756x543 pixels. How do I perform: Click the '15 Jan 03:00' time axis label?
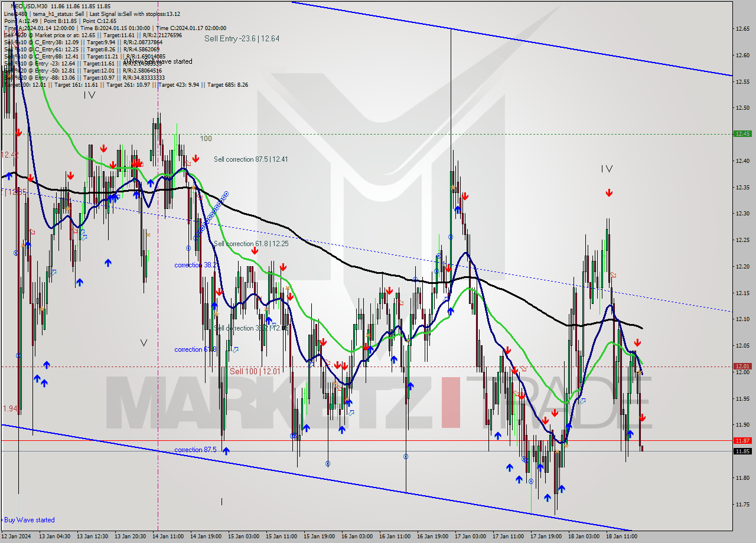243,537
